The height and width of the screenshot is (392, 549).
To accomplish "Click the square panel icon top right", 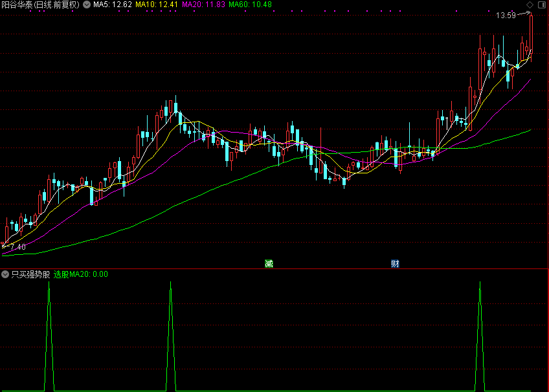I will [x=541, y=5].
